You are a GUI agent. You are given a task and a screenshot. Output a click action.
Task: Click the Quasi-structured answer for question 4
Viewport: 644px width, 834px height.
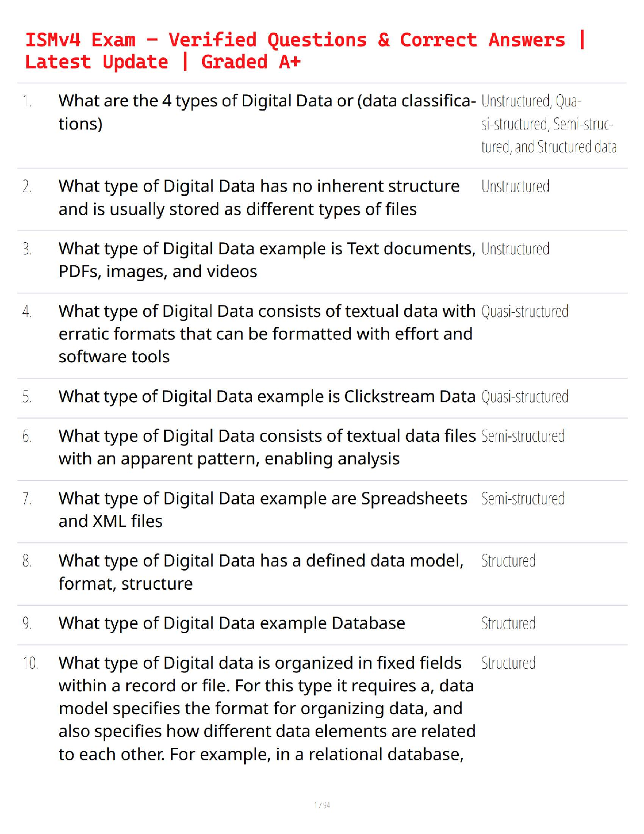coord(525,312)
